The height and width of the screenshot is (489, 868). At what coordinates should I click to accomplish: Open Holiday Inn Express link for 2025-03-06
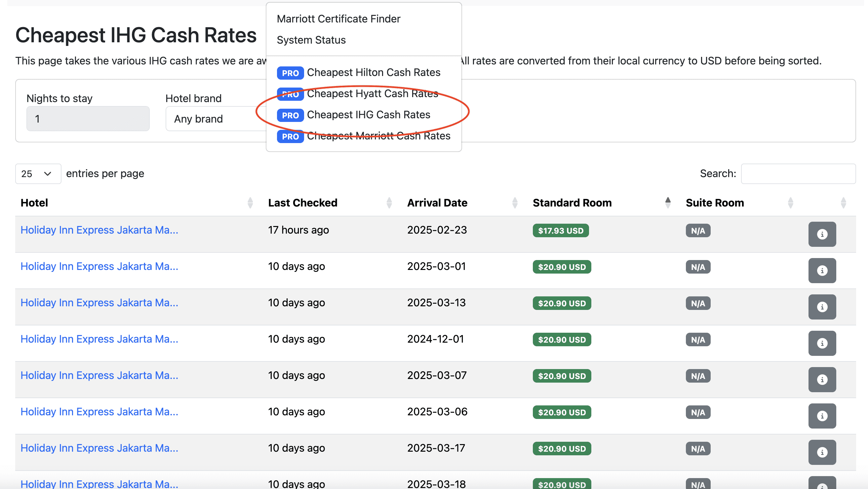click(99, 412)
